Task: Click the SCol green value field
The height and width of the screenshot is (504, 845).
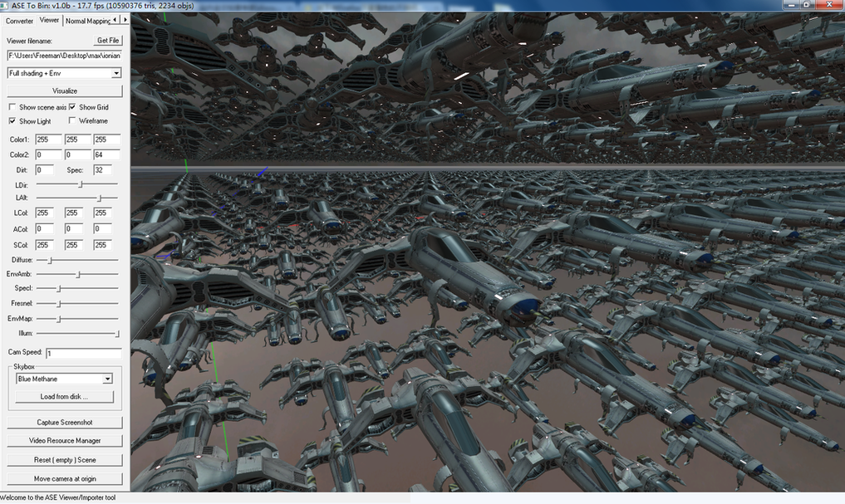Action: 73,245
